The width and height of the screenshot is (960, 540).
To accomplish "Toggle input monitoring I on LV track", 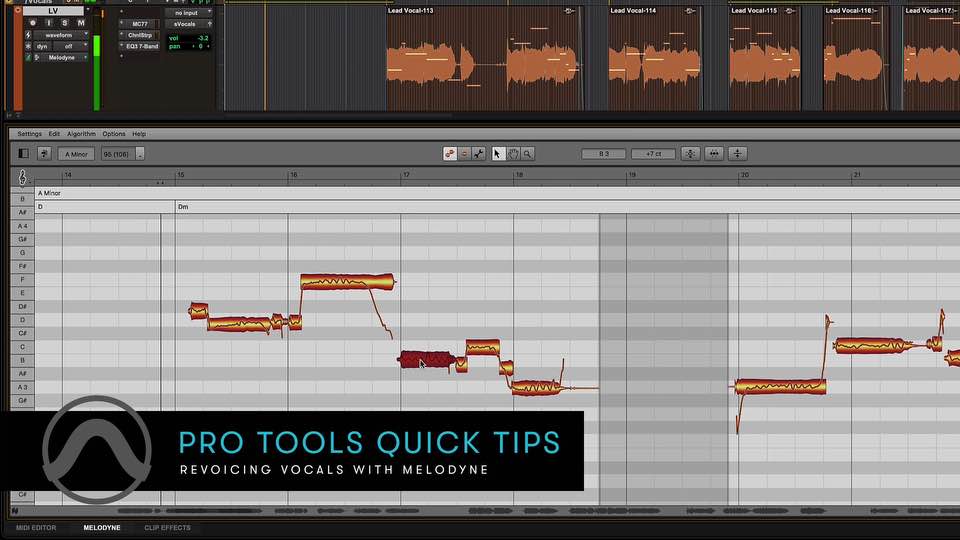I will [x=49, y=23].
